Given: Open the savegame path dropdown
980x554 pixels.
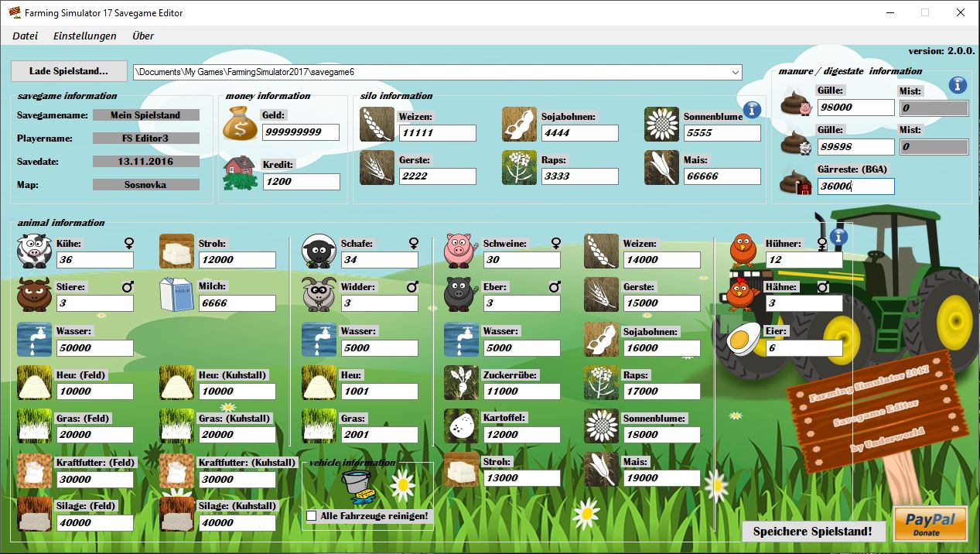Looking at the screenshot, I should 735,72.
